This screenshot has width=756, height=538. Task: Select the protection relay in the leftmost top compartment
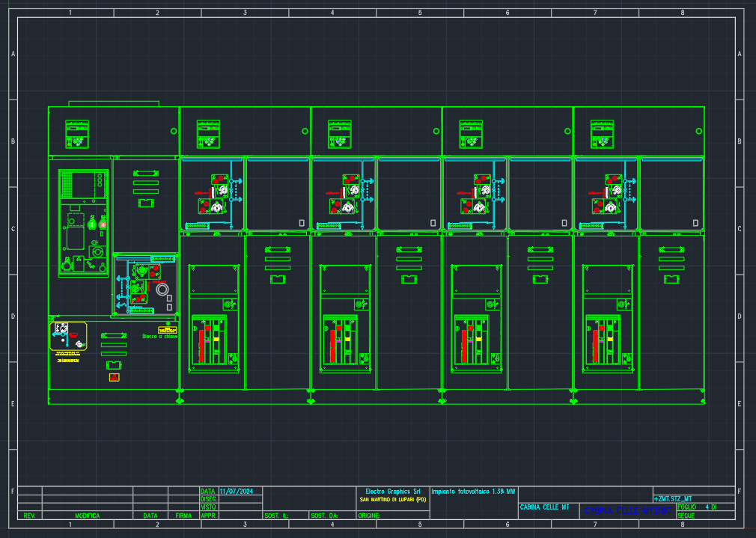pos(77,134)
